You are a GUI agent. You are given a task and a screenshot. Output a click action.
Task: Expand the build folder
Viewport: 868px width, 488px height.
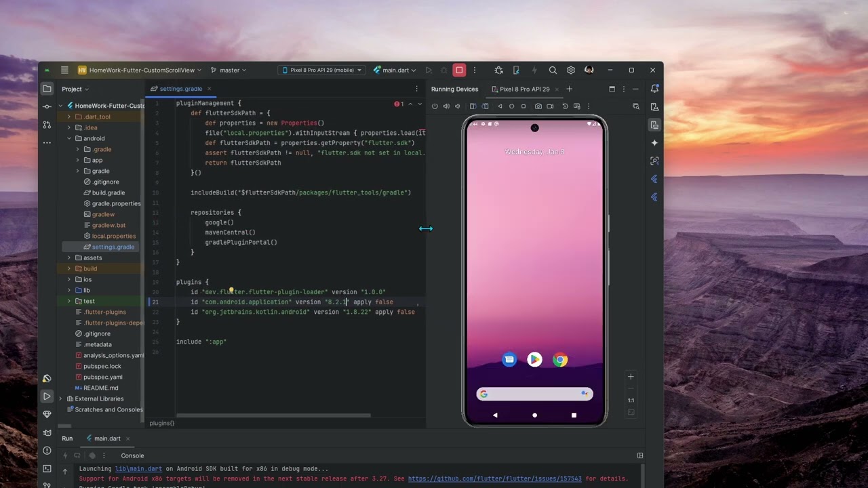coord(68,268)
